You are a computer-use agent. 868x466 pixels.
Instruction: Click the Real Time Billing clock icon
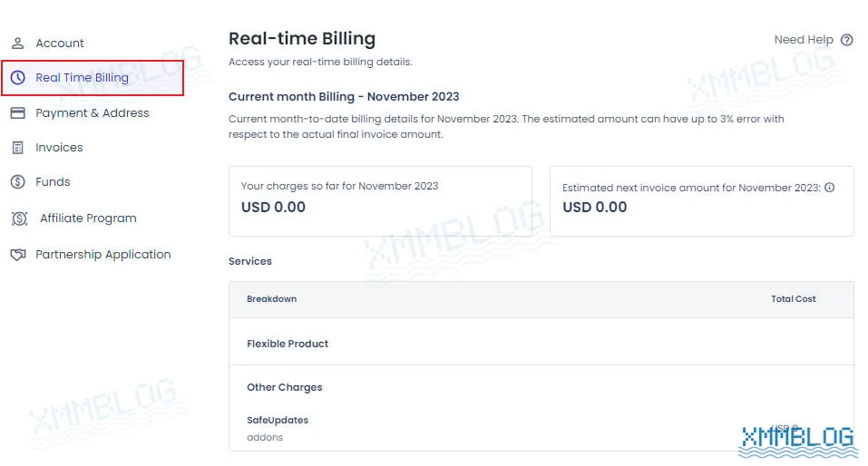(x=18, y=77)
